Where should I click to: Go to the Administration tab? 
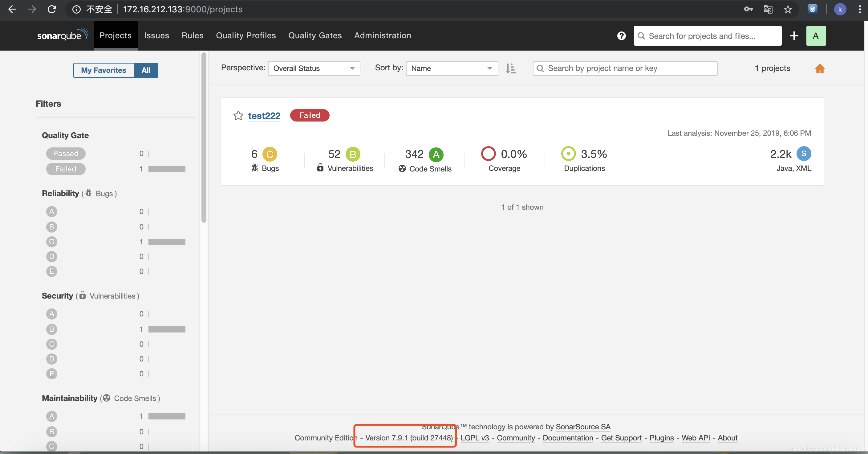(x=383, y=35)
